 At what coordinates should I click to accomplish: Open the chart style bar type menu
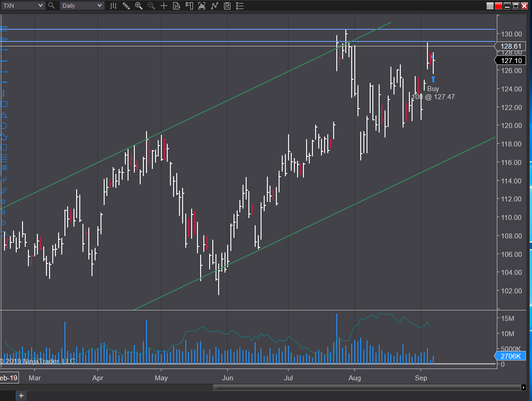pyautogui.click(x=113, y=6)
